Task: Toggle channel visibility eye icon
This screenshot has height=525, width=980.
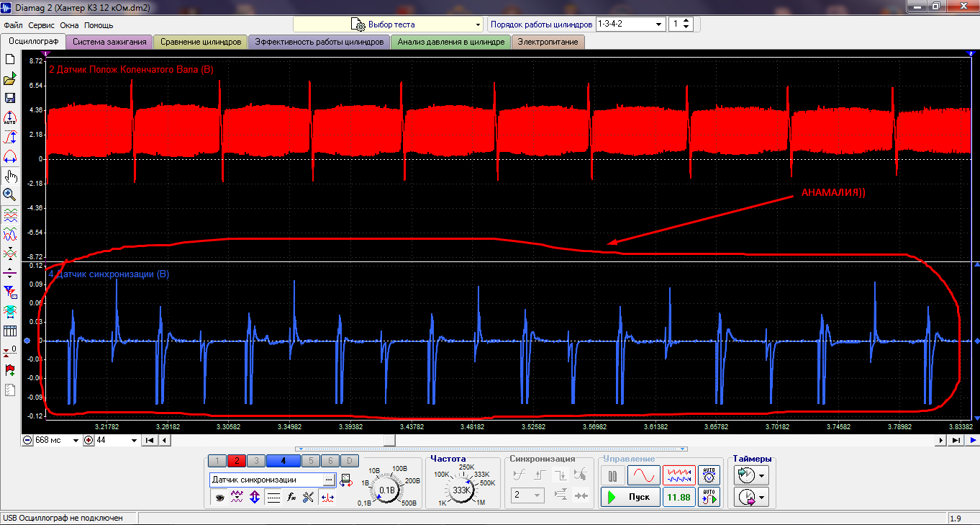Action: 218,496
